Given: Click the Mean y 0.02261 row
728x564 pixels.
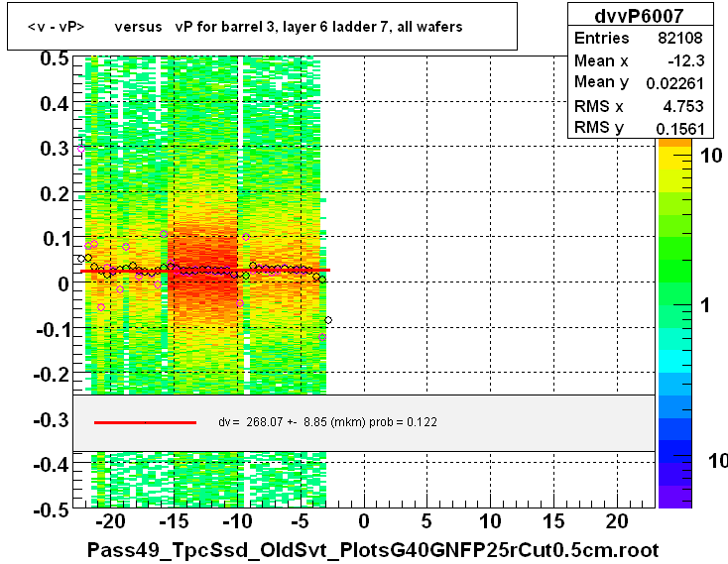Looking at the screenshot, I should click(x=639, y=82).
